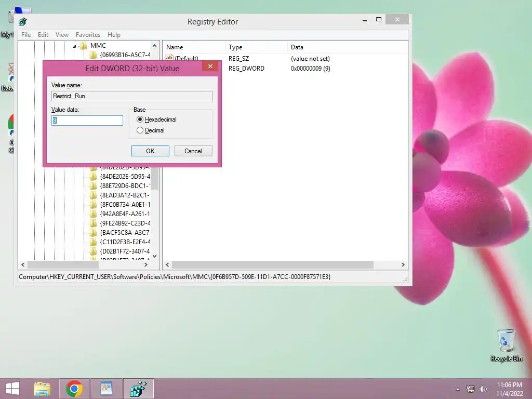This screenshot has height=399, width=532.
Task: Click values pane scroll left arrow
Action: click(167, 264)
